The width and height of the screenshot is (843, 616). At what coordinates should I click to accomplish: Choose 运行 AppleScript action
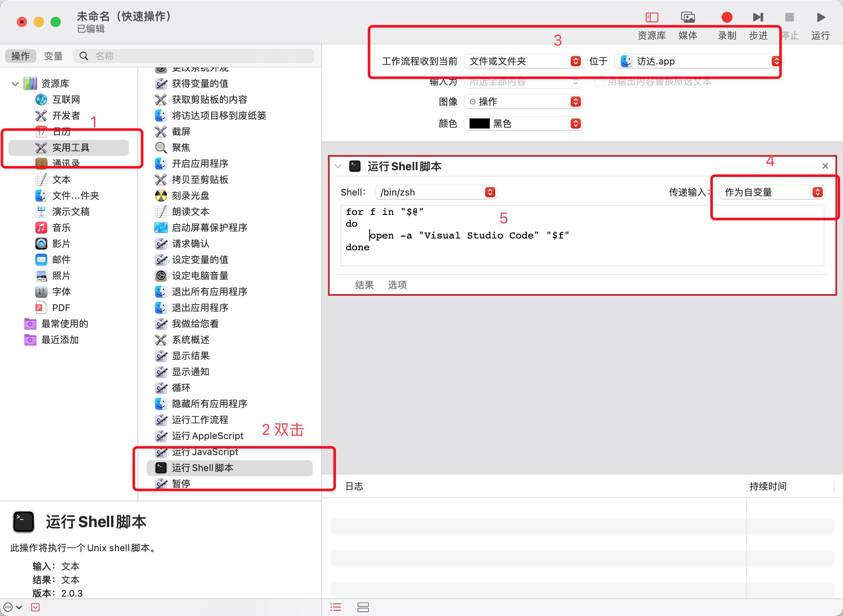(199, 436)
